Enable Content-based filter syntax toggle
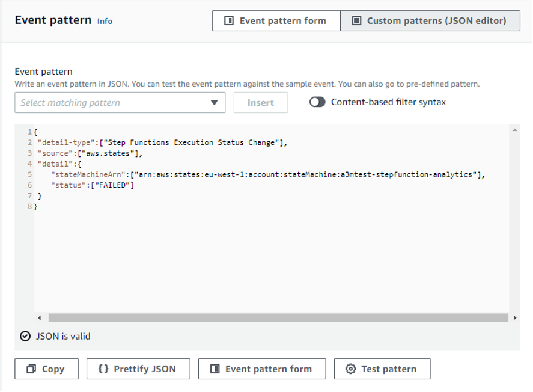 click(317, 102)
